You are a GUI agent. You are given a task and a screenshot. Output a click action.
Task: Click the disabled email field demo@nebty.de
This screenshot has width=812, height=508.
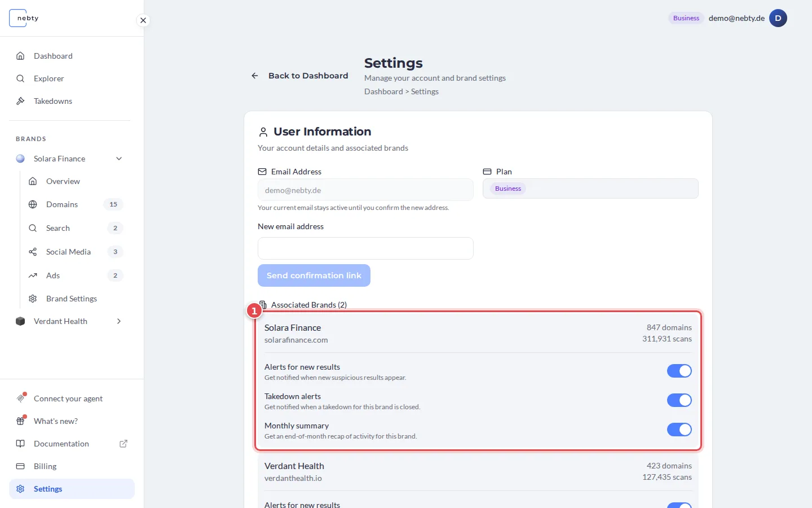click(365, 190)
